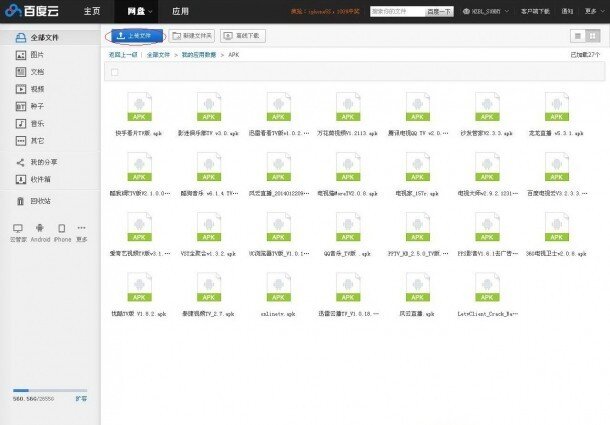Select 全部文件 in sidebar
Screen dimensions: 610x425
[x=50, y=38]
